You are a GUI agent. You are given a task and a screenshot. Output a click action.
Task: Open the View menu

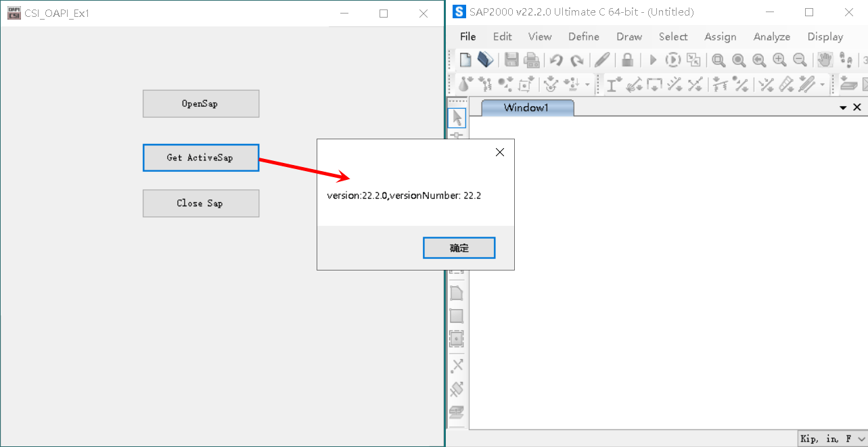[540, 37]
